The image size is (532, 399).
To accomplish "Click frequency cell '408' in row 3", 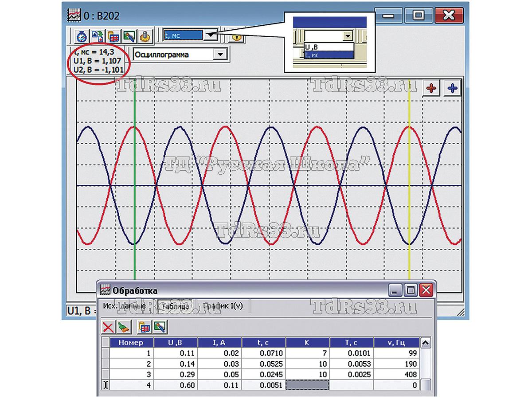I will pyautogui.click(x=395, y=375).
